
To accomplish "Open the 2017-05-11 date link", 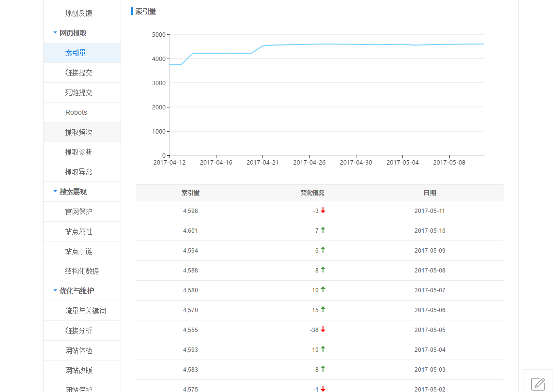I will 430,211.
